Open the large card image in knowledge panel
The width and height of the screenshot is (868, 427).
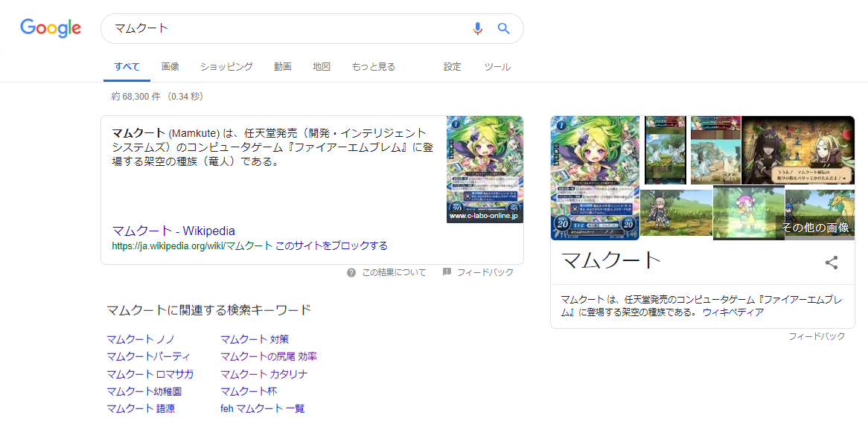tap(595, 178)
